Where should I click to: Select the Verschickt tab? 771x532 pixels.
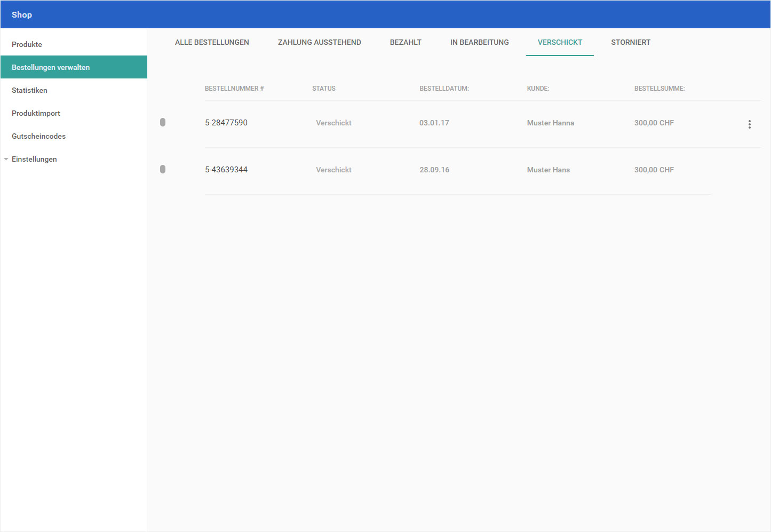coord(560,42)
